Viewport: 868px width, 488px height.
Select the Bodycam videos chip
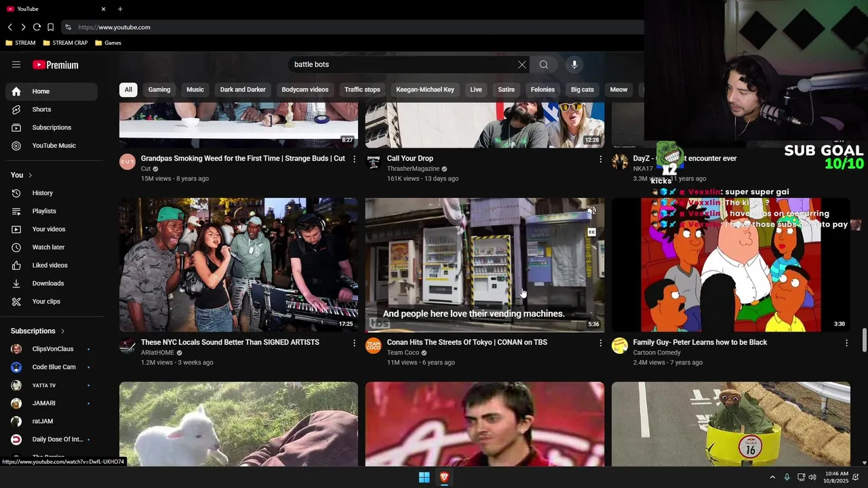coord(305,89)
